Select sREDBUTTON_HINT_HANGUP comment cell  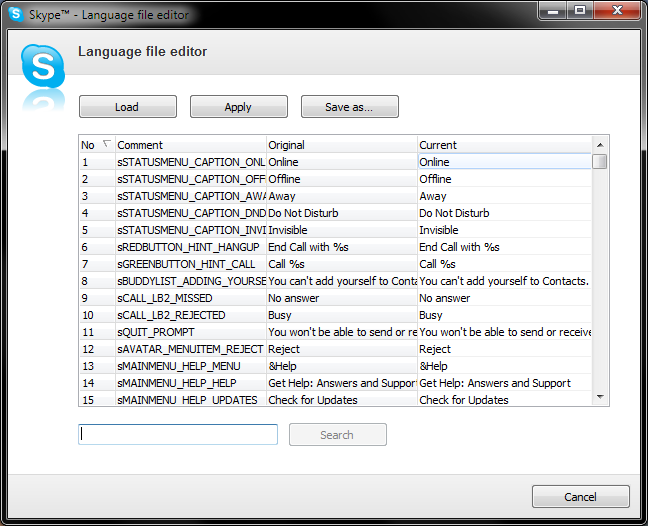(x=191, y=247)
